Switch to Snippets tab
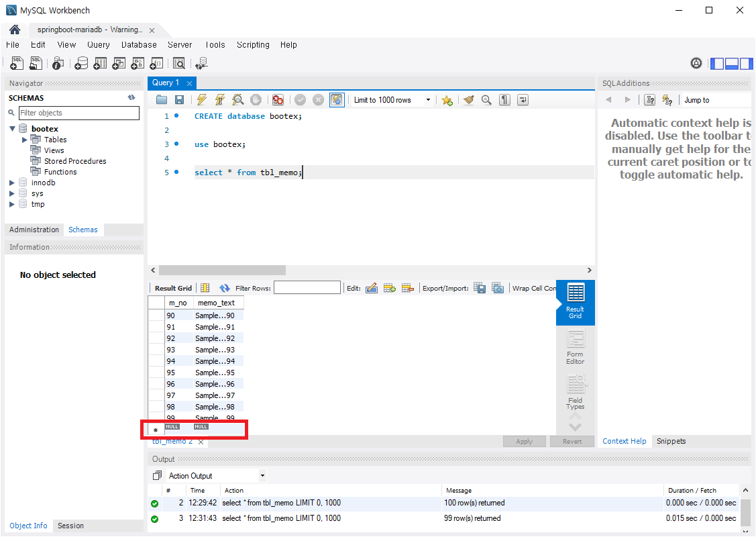Image resolution: width=756 pixels, height=537 pixels. [x=671, y=441]
